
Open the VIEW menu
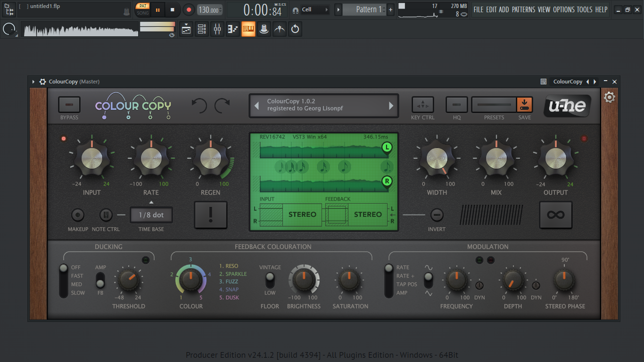click(544, 9)
